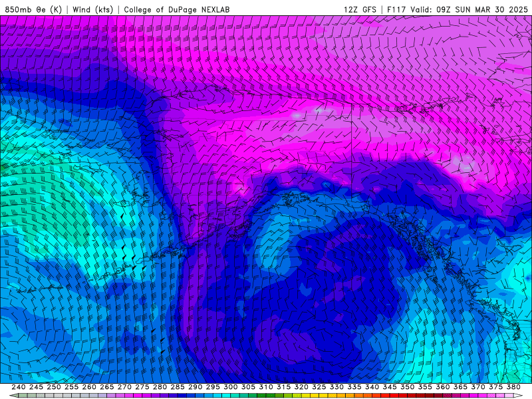Click the "Wind (kts)" header label
This screenshot has height=399, width=532.
[x=92, y=9]
